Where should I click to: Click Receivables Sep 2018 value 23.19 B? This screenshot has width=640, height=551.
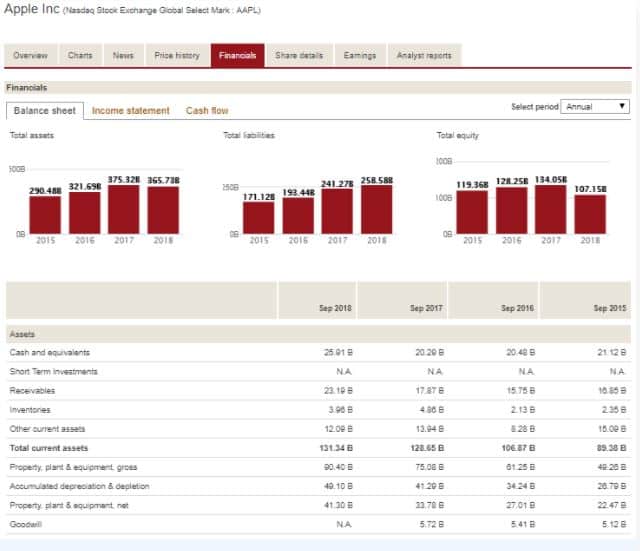tap(338, 391)
